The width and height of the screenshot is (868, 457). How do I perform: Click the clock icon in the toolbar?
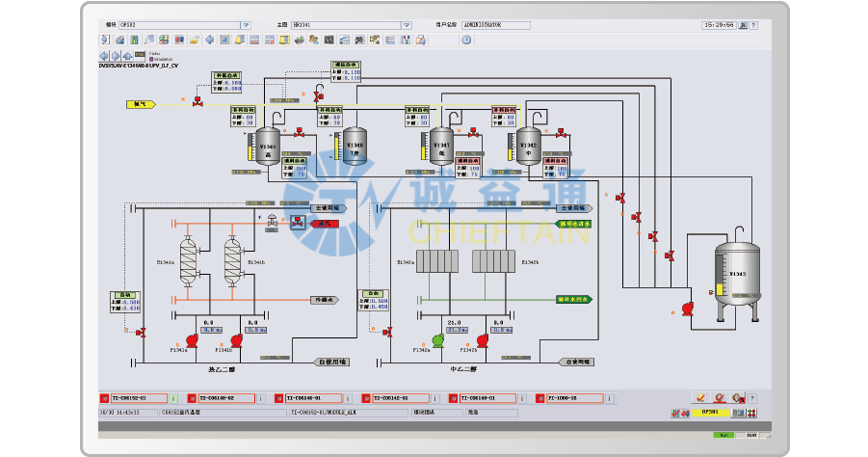pos(466,40)
